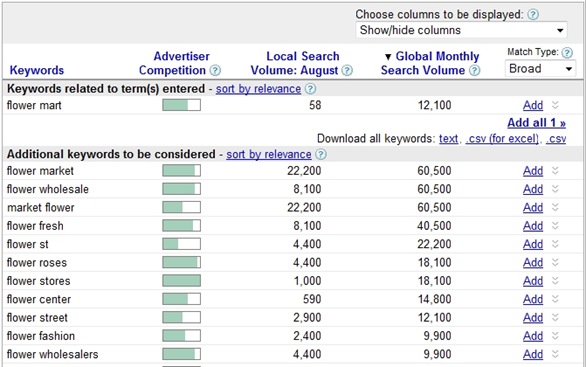Image resolution: width=586 pixels, height=367 pixels.
Task: Add the flower street keyword
Action: 533,318
